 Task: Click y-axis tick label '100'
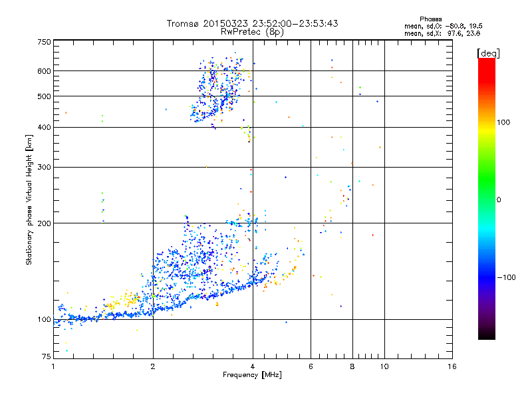(x=45, y=320)
